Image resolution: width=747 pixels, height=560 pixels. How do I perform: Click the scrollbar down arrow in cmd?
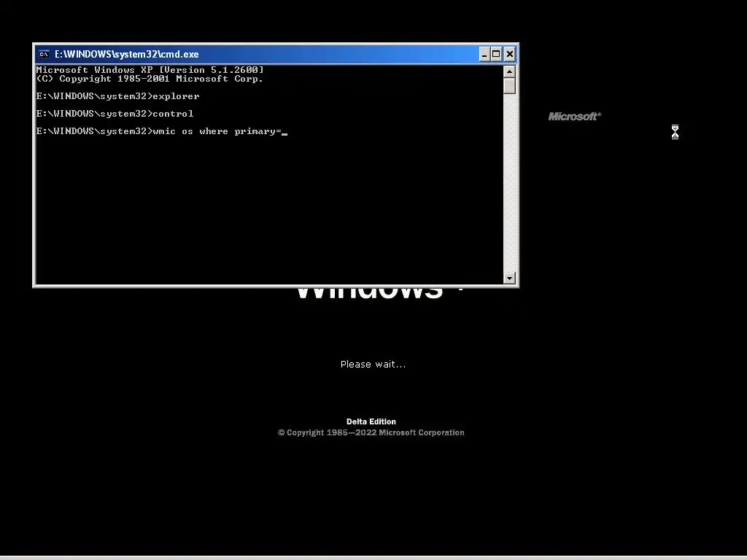point(509,278)
